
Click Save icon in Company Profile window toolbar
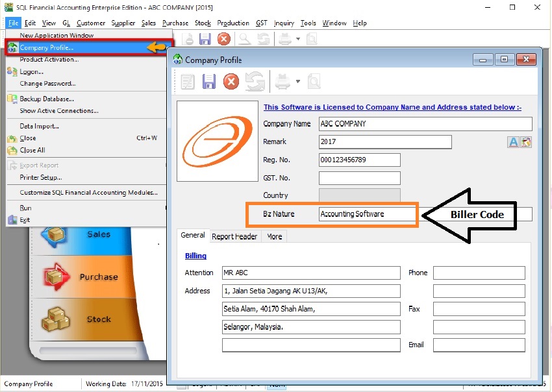pos(208,82)
